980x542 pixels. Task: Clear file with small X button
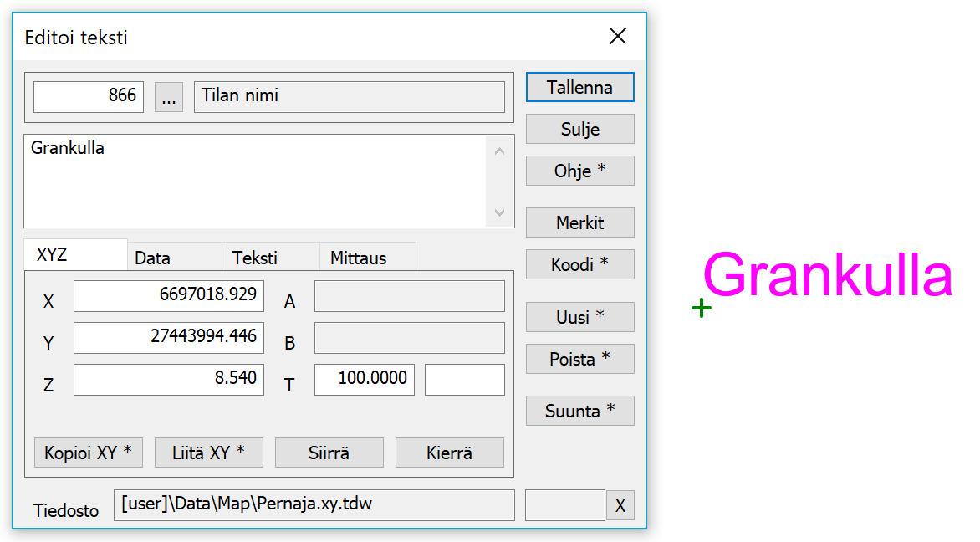pos(620,505)
